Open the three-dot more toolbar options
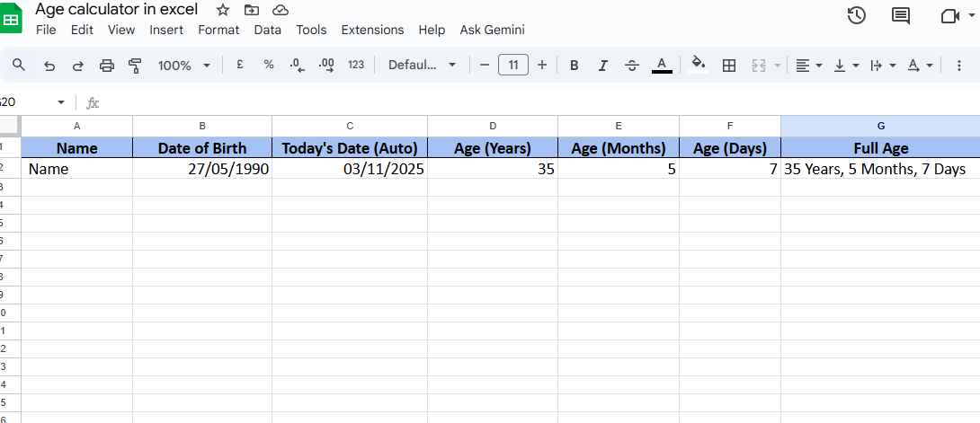Screen dimensions: 980x423 (958, 66)
